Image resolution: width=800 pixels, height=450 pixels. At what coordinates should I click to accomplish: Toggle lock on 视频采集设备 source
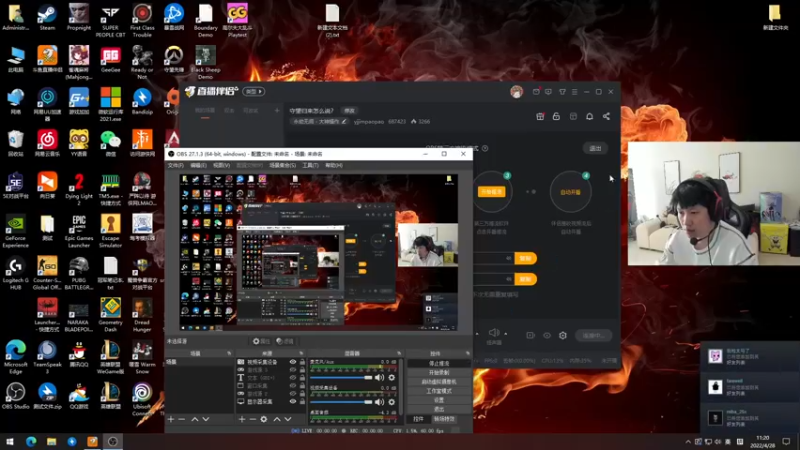tap(302, 362)
